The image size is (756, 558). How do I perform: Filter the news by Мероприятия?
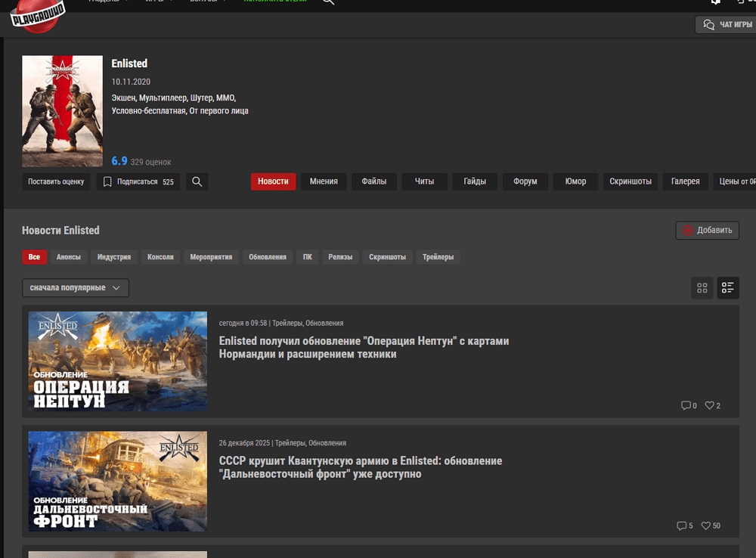[x=211, y=257]
